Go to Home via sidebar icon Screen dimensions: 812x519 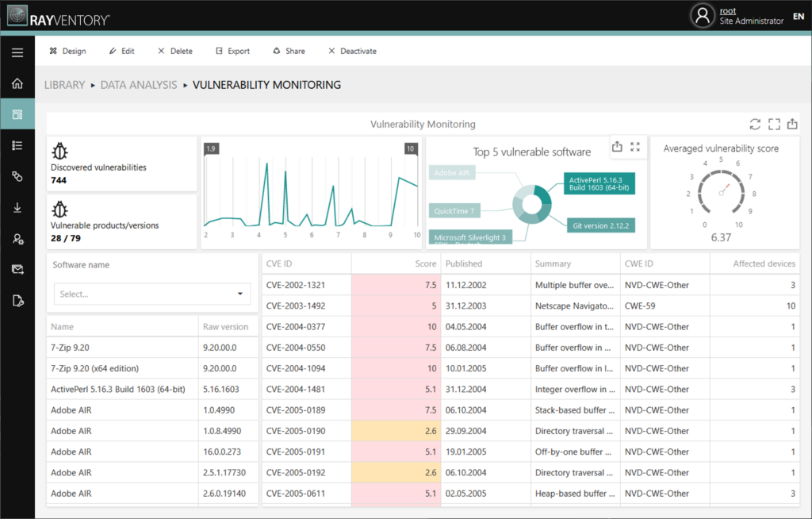click(17, 83)
